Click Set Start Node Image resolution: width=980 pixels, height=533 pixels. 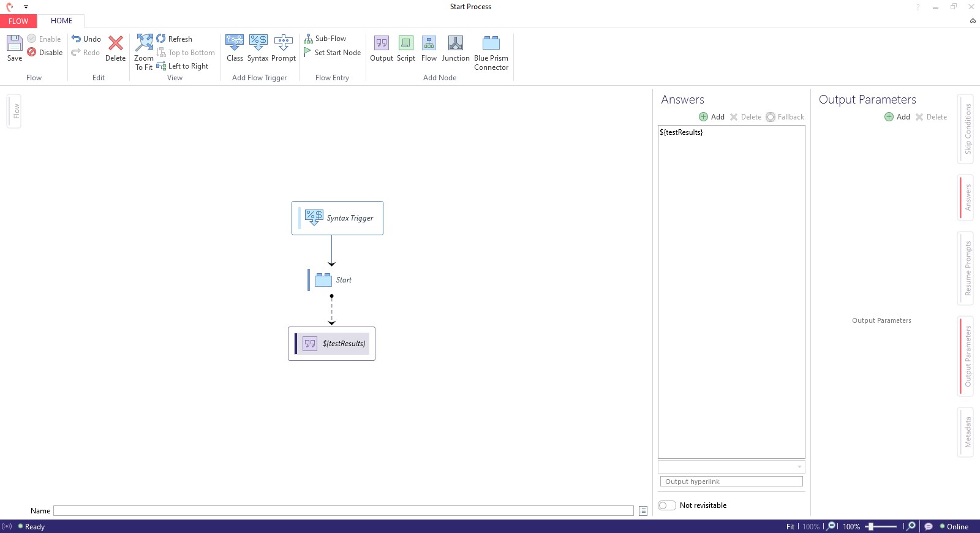coord(333,53)
